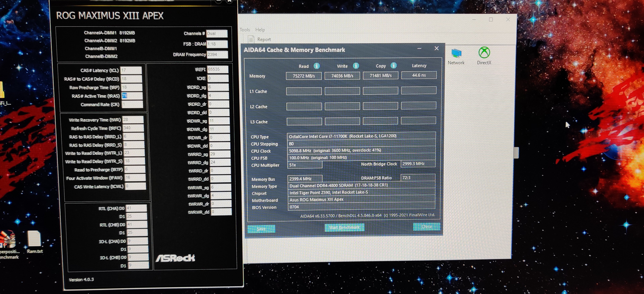Click the Version 4.0.3 label
This screenshot has width=644, height=294.
[x=81, y=280]
